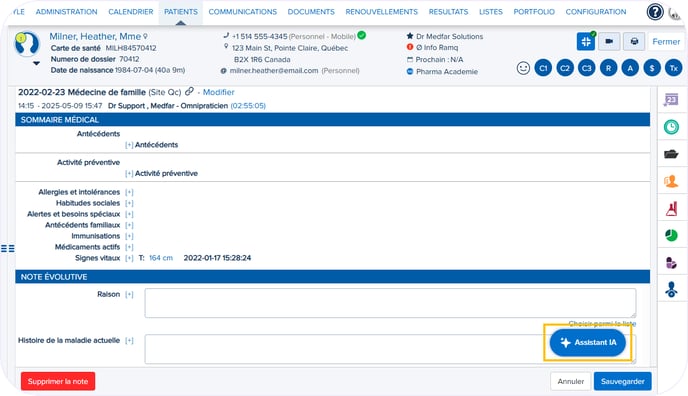Expand Alertes et besoins spéciaux [+]
Screen dimensions: 688x396
[129, 214]
